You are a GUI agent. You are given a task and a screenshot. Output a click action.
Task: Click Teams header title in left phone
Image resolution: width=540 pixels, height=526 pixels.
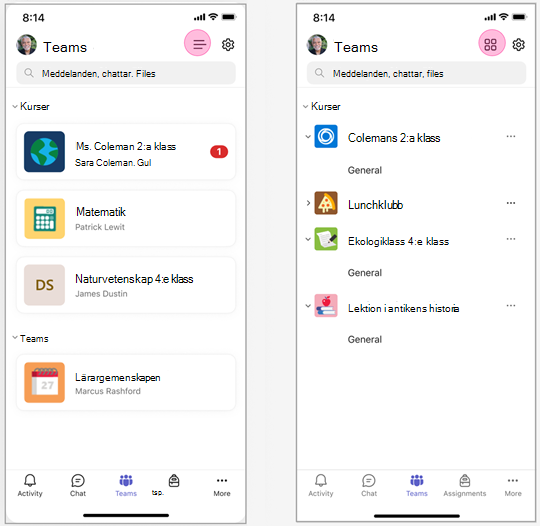coord(65,47)
